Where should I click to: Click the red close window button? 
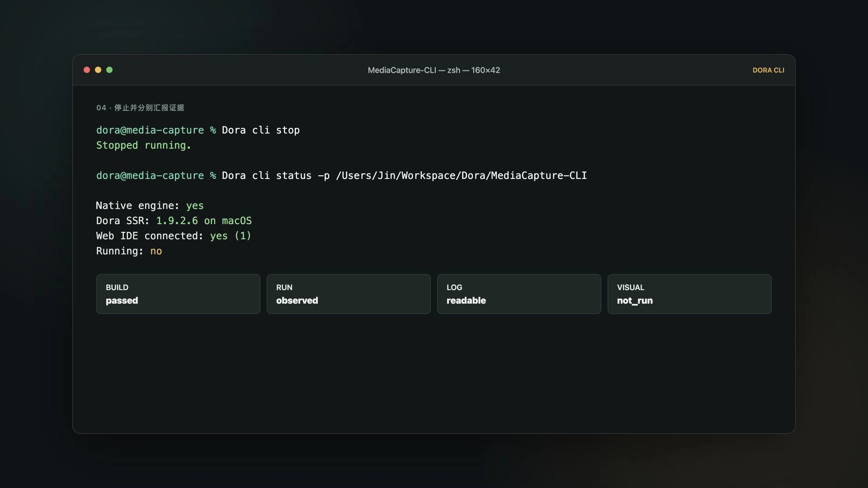pos(87,70)
